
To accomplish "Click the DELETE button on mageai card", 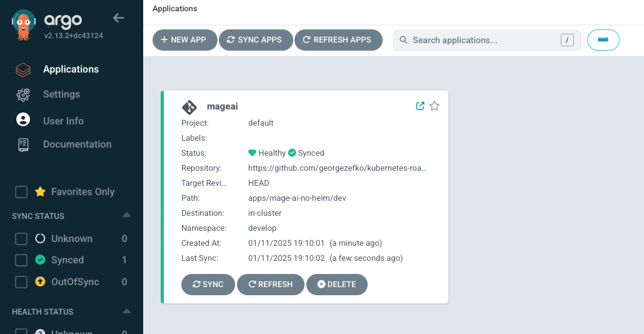I will point(337,285).
